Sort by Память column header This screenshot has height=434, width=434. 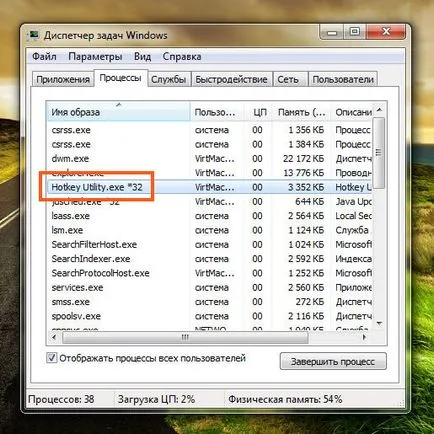click(x=301, y=112)
